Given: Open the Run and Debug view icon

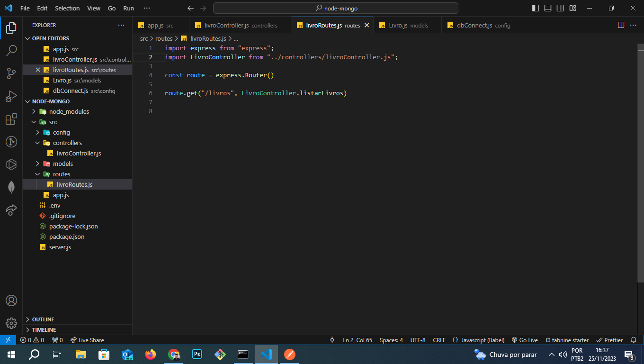Looking at the screenshot, I should [11, 96].
